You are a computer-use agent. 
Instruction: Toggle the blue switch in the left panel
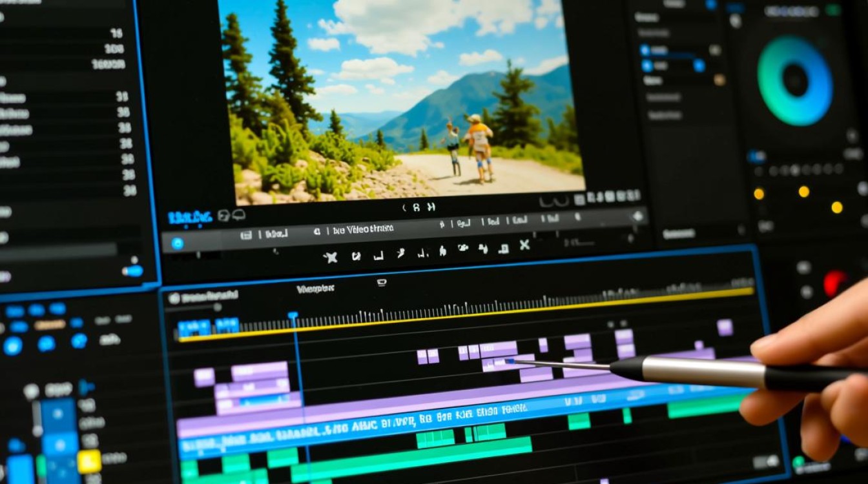[132, 270]
